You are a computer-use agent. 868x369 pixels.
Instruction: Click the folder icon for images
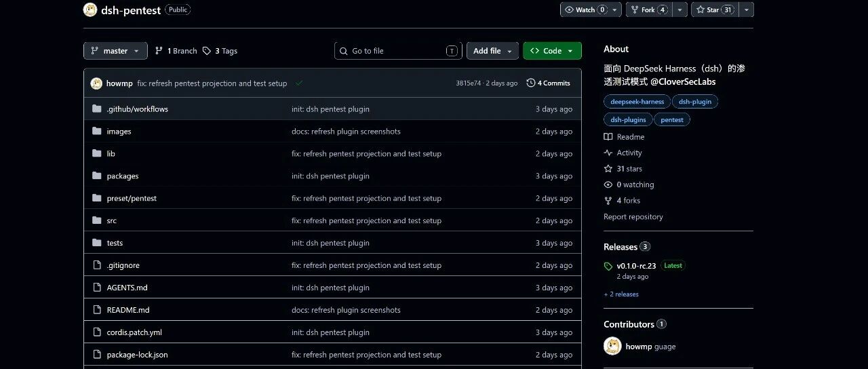[96, 131]
